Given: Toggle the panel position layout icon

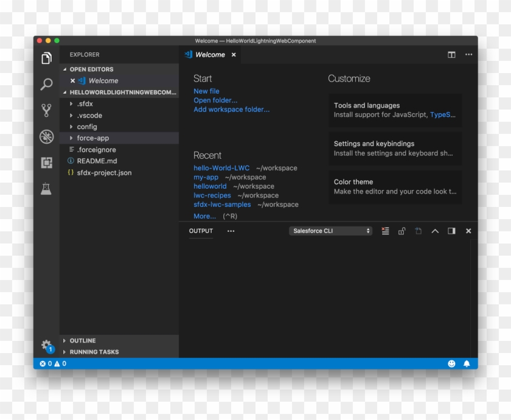Looking at the screenshot, I should pos(451,231).
